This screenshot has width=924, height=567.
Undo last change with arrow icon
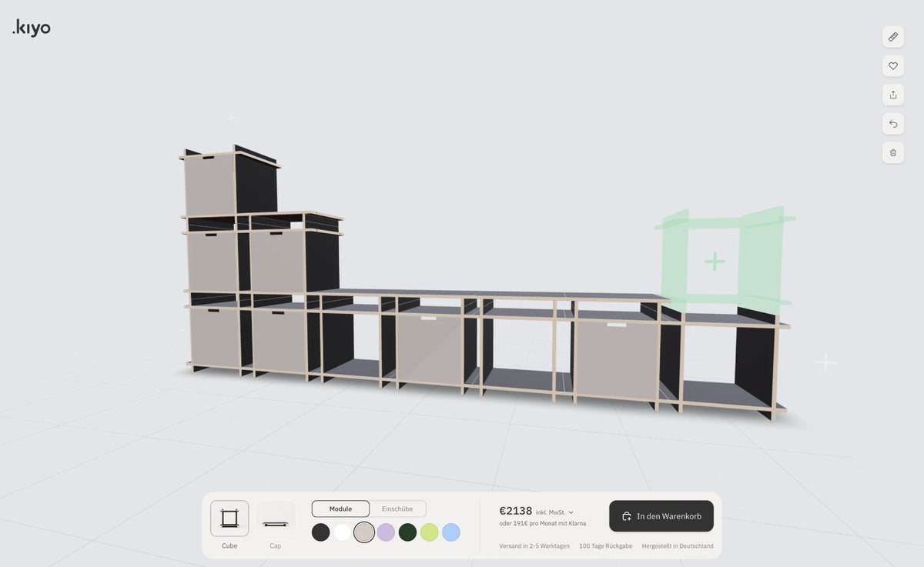click(x=893, y=123)
